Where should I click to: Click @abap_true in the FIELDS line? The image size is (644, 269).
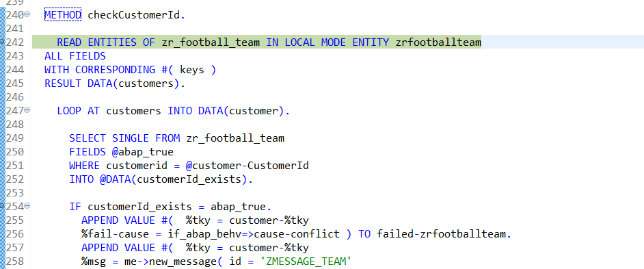(142, 152)
